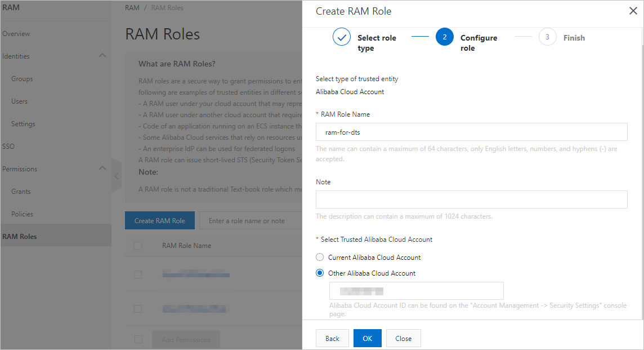Image resolution: width=644 pixels, height=350 pixels.
Task: Open Policies in the sidebar
Action: point(22,214)
